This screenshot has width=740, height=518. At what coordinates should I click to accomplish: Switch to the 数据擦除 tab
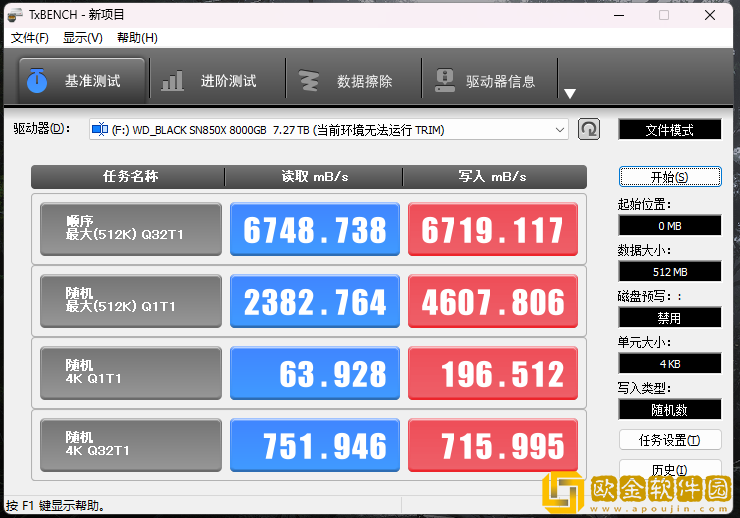coord(354,80)
